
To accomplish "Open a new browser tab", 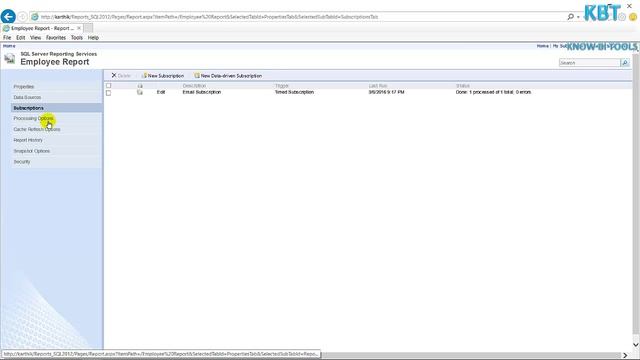I will point(88,28).
